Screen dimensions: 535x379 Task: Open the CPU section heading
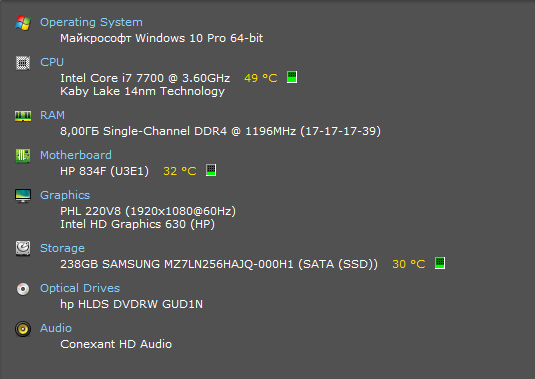[52, 62]
